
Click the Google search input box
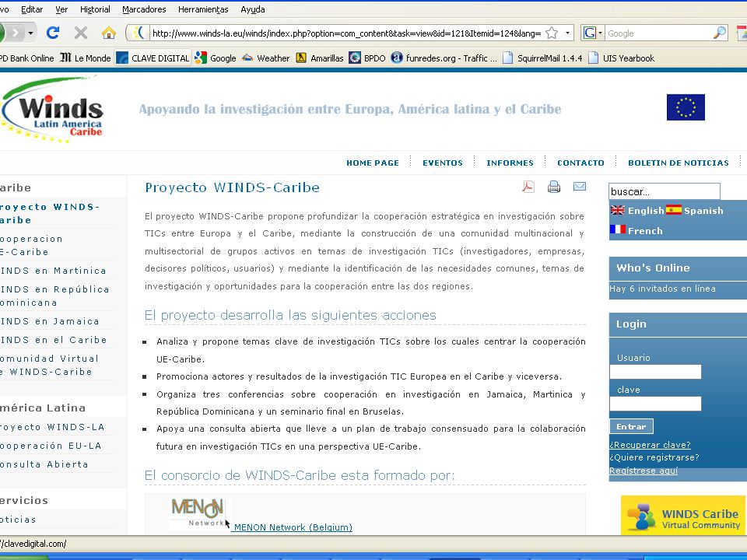point(659,33)
